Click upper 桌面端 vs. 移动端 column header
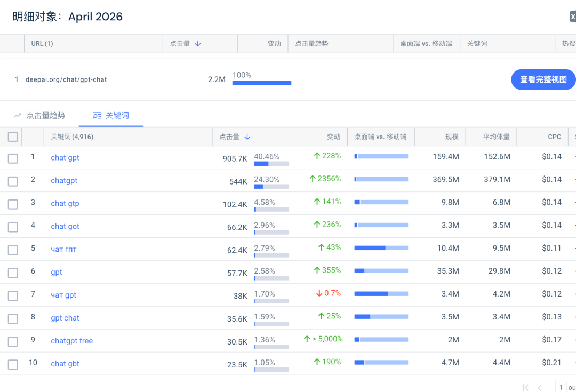The width and height of the screenshot is (576, 392). pos(426,43)
